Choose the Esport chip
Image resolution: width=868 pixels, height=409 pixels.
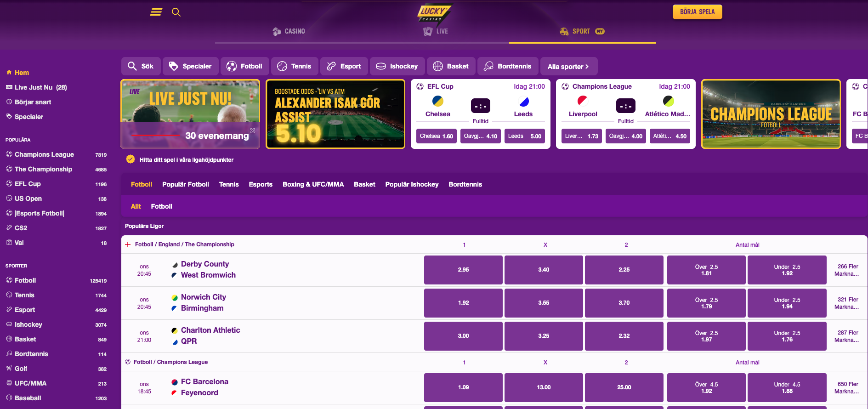click(344, 66)
